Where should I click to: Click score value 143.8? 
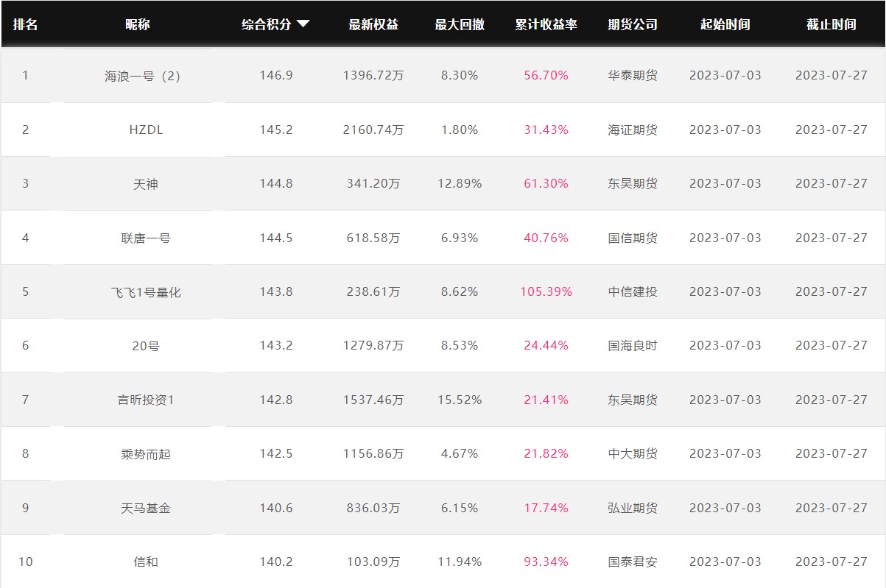coord(276,291)
